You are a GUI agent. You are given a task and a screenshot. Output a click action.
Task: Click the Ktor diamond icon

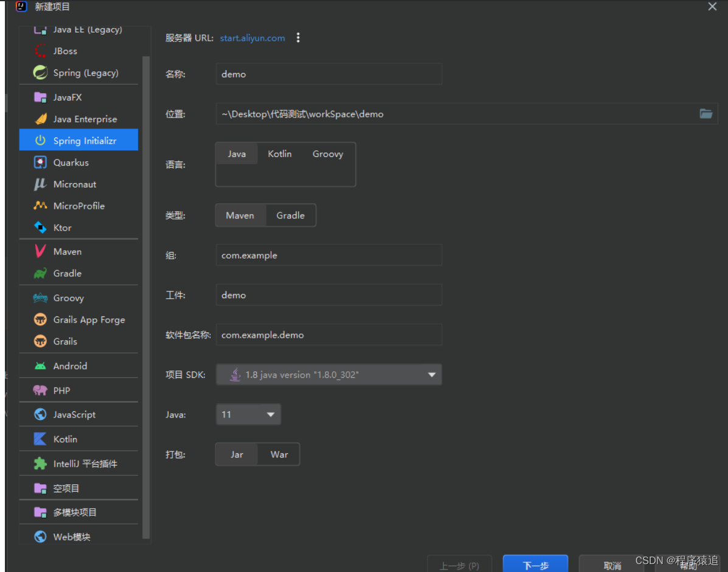click(x=40, y=228)
